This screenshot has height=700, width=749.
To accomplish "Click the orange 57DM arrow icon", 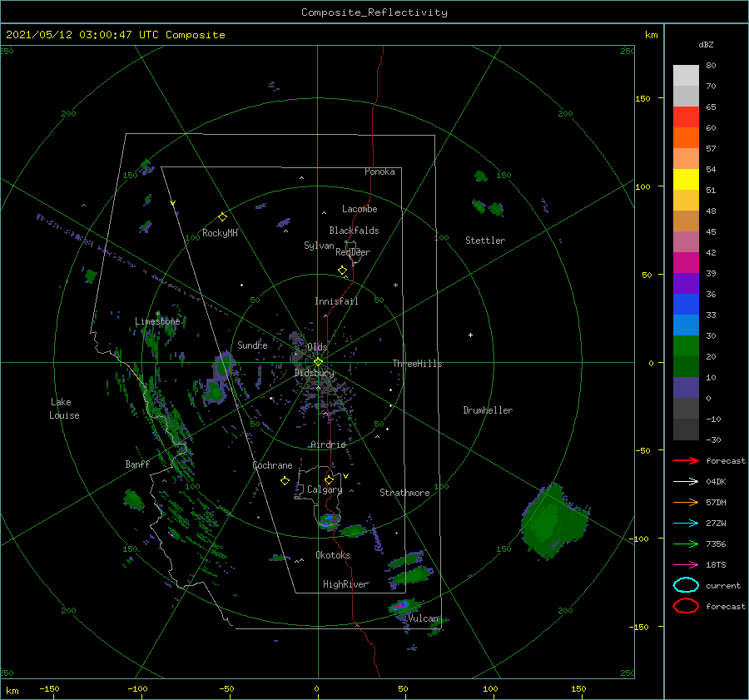I will [686, 502].
